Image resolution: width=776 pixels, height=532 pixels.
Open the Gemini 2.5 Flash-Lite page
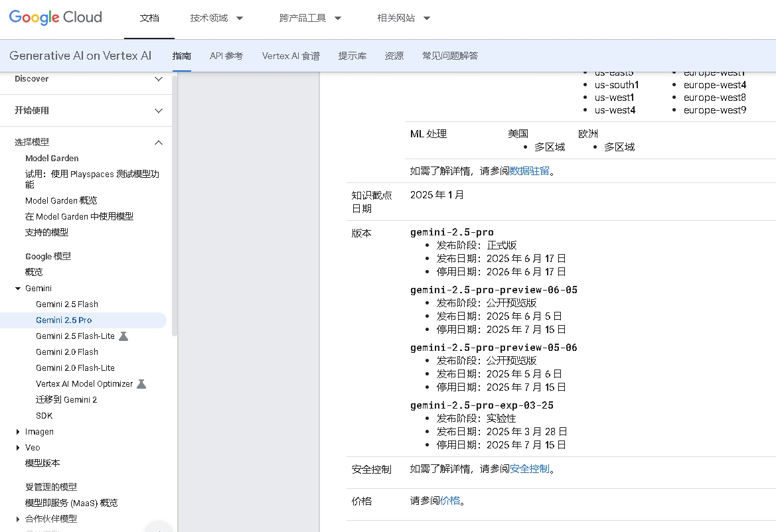75,336
